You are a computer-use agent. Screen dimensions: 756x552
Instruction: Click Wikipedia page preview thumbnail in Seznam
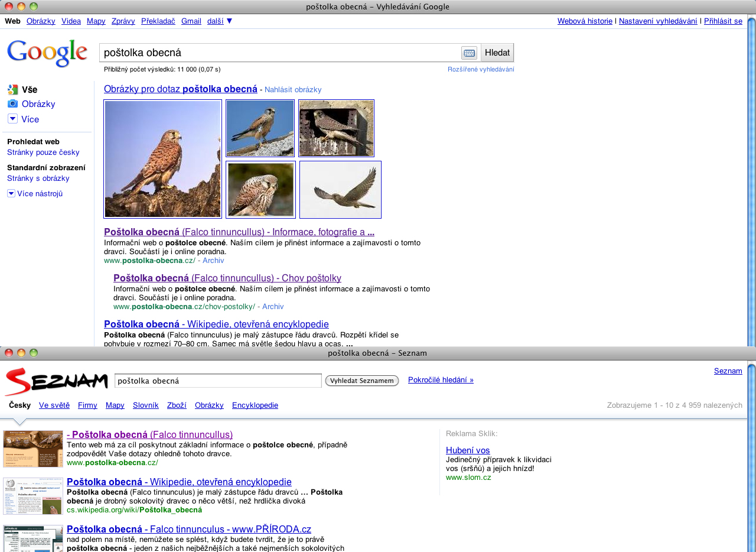click(x=33, y=496)
